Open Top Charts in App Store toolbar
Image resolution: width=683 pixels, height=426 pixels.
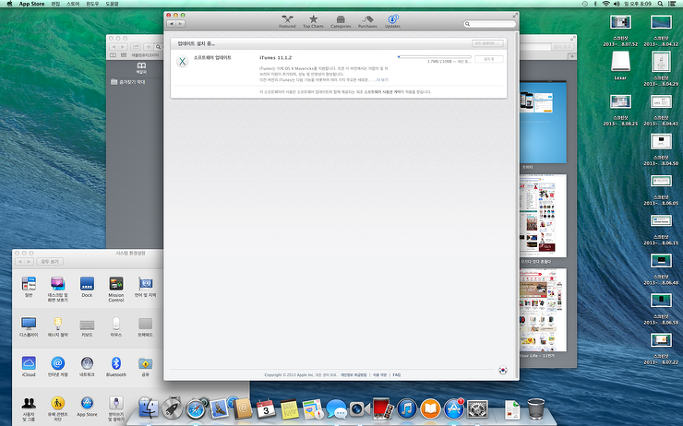(x=313, y=21)
